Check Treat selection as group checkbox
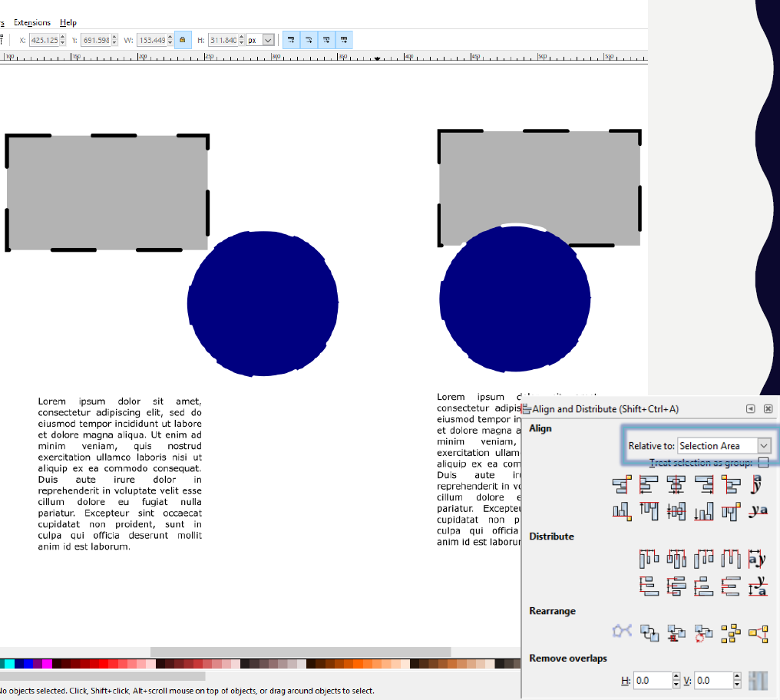The width and height of the screenshot is (780, 700). point(763,463)
